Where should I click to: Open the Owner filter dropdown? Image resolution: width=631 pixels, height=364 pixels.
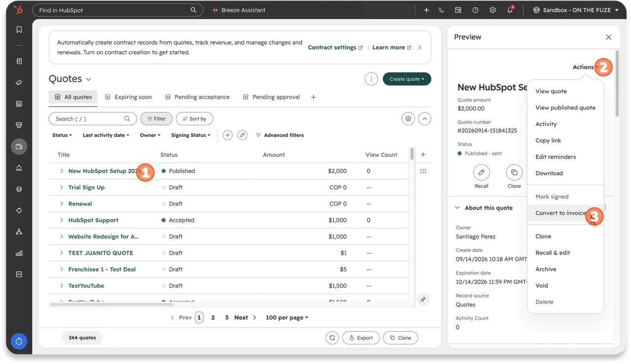(150, 135)
